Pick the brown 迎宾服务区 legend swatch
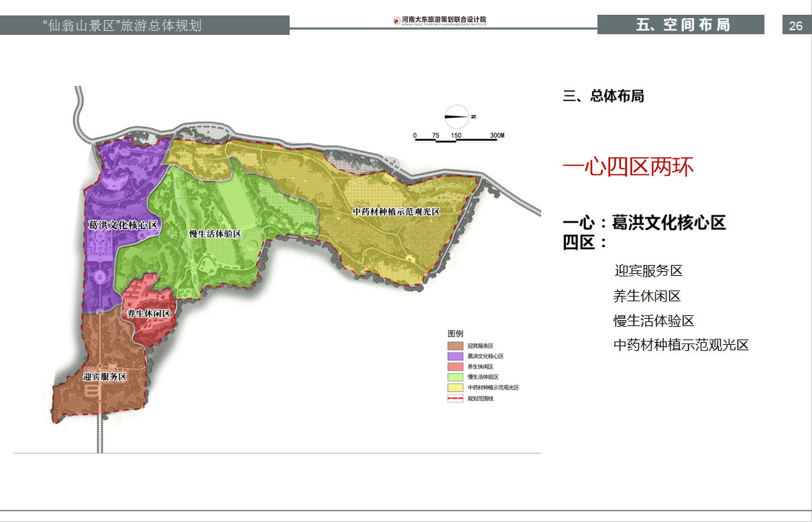Screen dimensions: 812x522 coord(455,346)
